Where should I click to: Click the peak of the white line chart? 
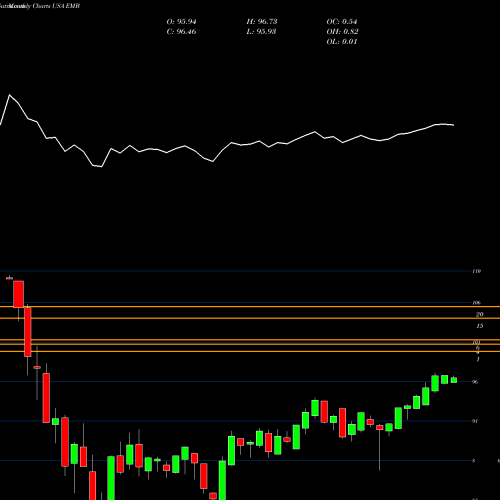tap(9, 95)
